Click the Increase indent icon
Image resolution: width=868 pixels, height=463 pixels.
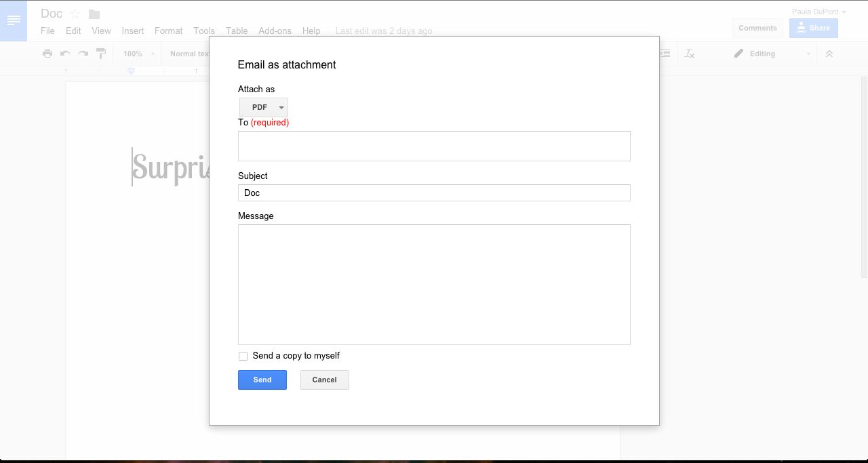(x=664, y=54)
